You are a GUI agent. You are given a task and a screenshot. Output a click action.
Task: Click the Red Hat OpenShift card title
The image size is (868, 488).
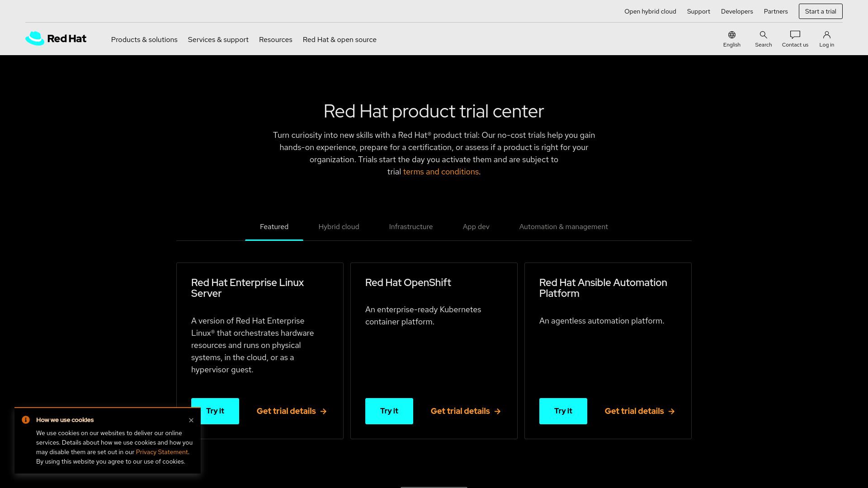click(408, 282)
